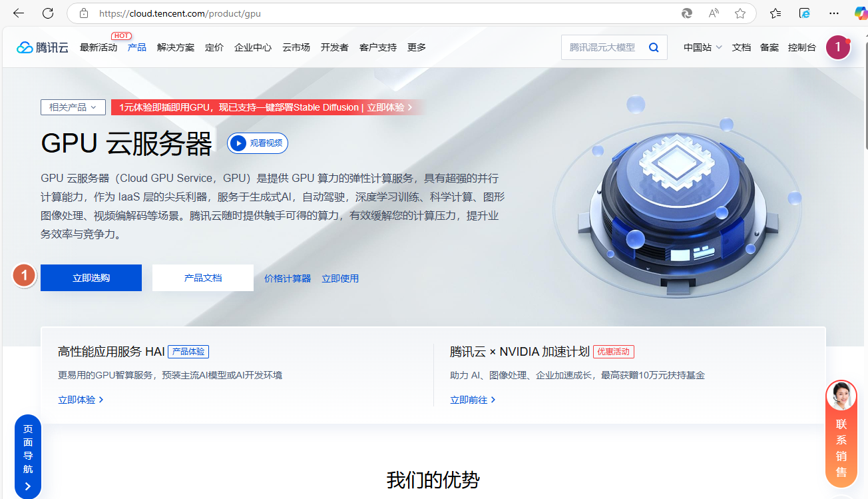Click the magnifier search icon
Screen dimensions: 868x499
(654, 47)
